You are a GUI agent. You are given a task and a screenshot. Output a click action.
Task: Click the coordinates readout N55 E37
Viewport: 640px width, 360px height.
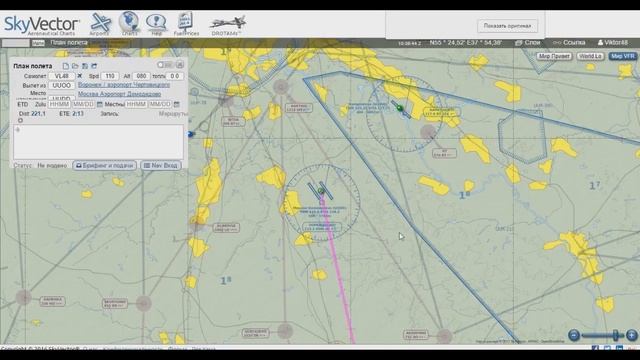[466, 42]
